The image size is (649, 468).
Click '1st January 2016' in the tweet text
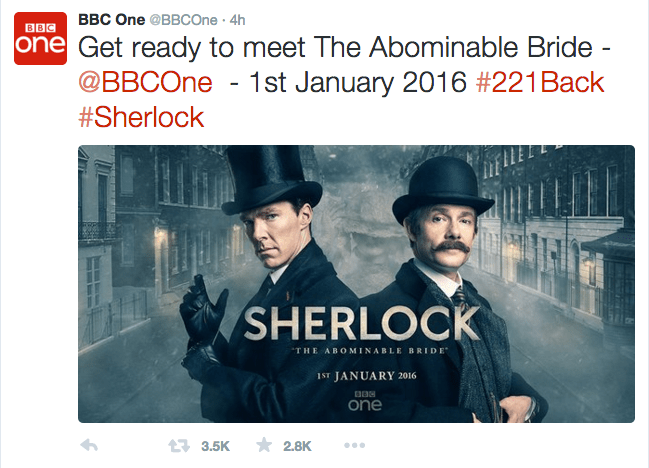point(358,82)
